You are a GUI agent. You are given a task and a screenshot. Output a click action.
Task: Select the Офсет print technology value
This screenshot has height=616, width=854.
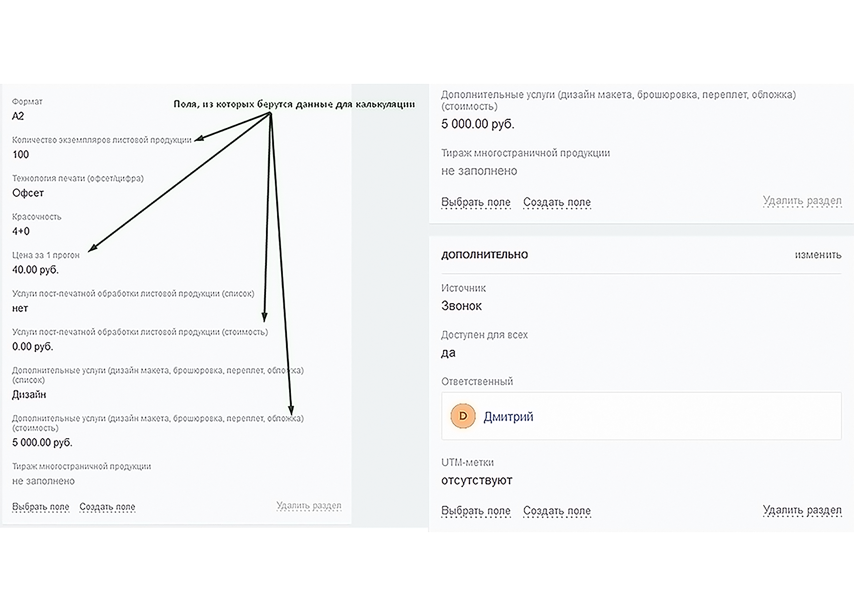[28, 193]
